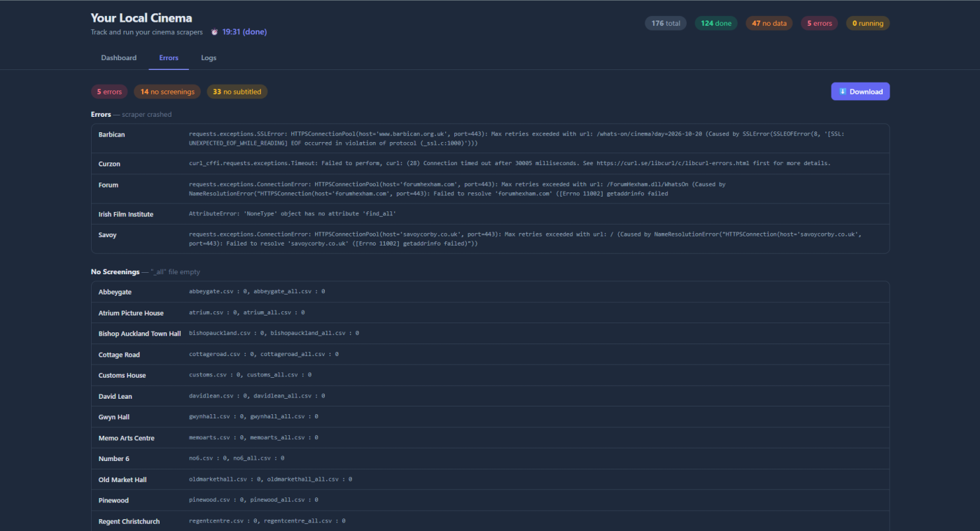Viewport: 980px width, 531px height.
Task: Click the Your Local Cinema title
Action: tap(141, 17)
